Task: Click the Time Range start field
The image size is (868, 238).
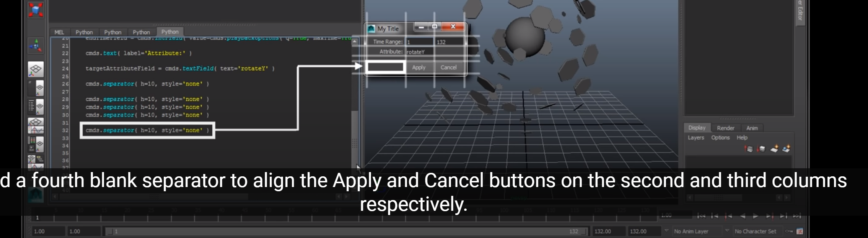Action: tap(420, 42)
